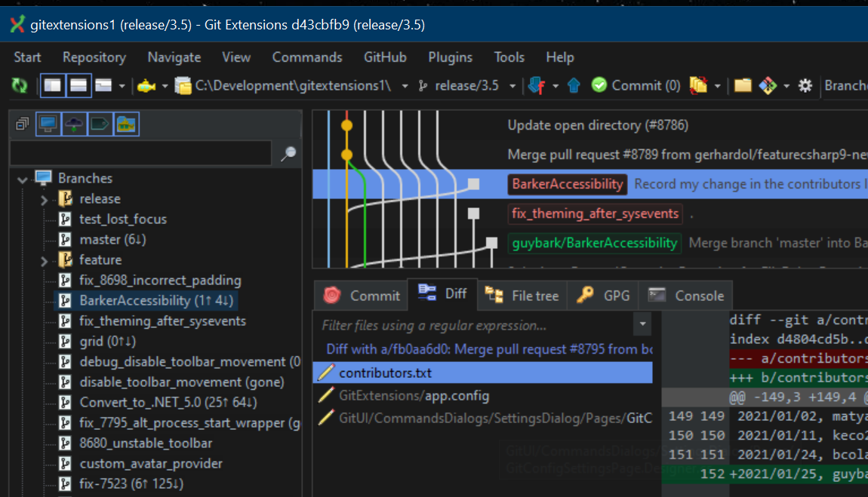This screenshot has height=497, width=868.
Task: Expand the feature folder in the Branches tree
Action: 45,260
